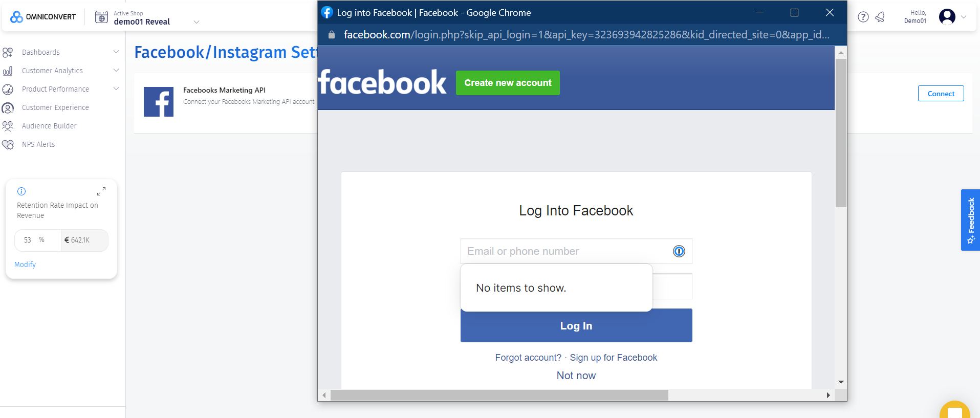Click the info icon in retention widget
The image size is (980, 418).
click(x=21, y=191)
